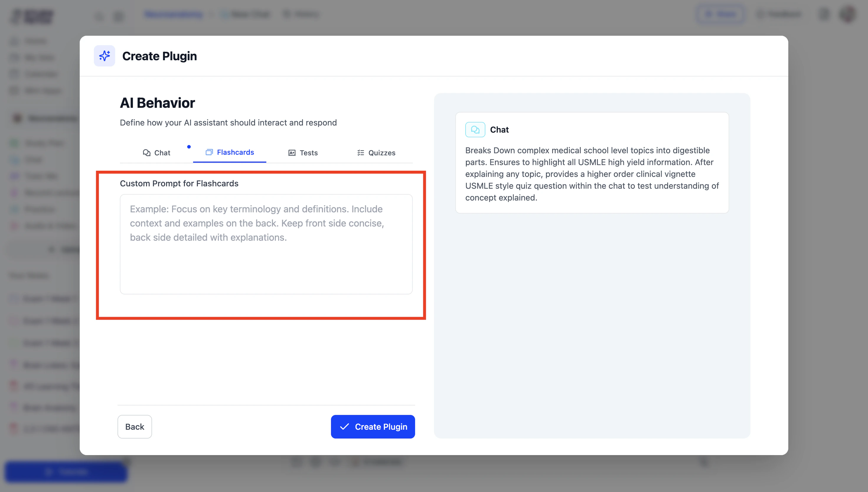Click the Chat preview description paragraph
Image resolution: width=868 pixels, height=492 pixels.
(592, 174)
